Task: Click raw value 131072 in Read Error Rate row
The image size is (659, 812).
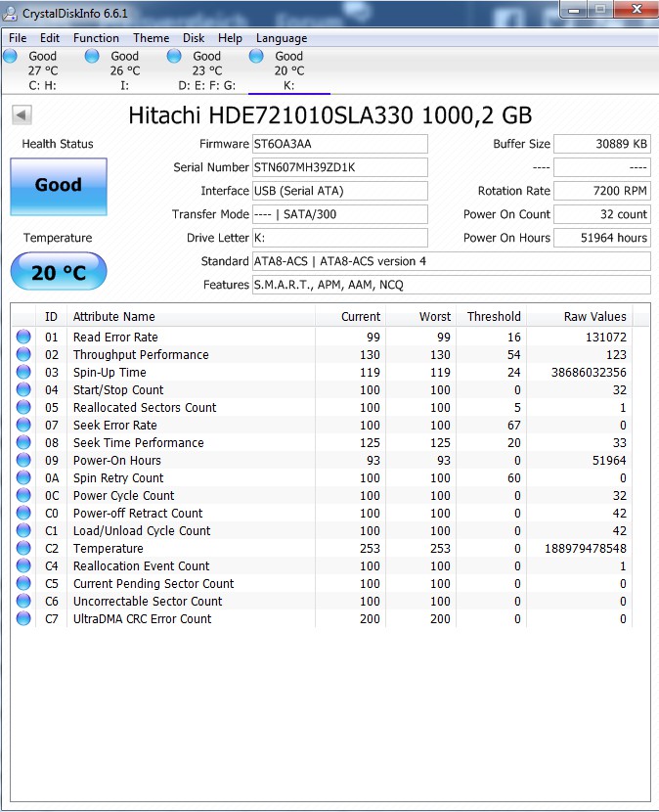Action: coord(605,338)
